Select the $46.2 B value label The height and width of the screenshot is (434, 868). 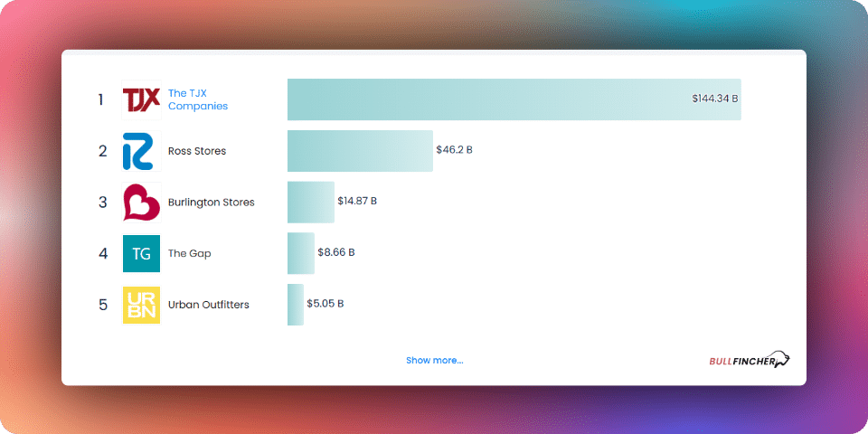[455, 150]
